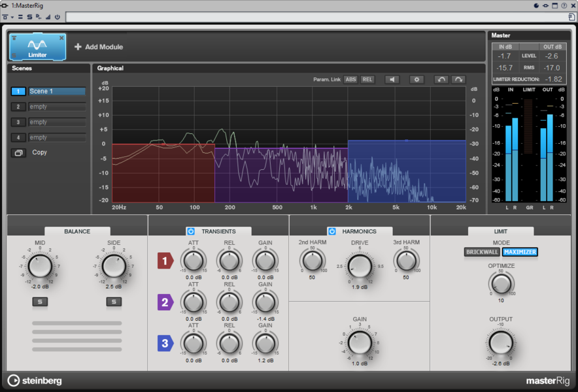
Task: Click the equals-sign compare icon in the toolbar
Action: [20, 17]
